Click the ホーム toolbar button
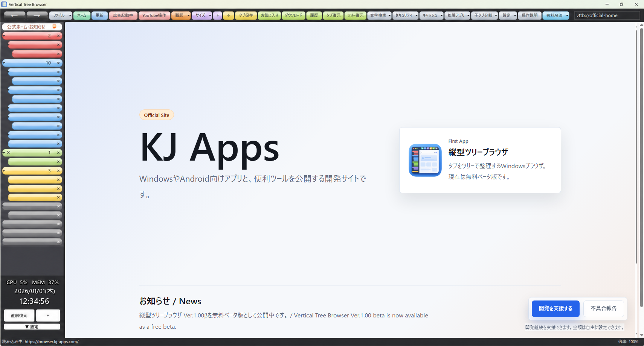644x346 pixels. pos(82,15)
